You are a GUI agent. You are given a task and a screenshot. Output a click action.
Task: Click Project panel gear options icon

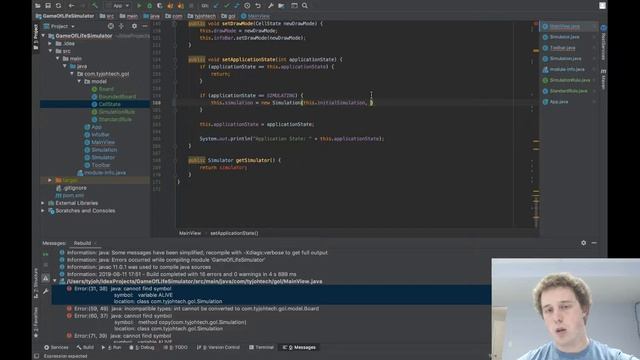click(134, 26)
